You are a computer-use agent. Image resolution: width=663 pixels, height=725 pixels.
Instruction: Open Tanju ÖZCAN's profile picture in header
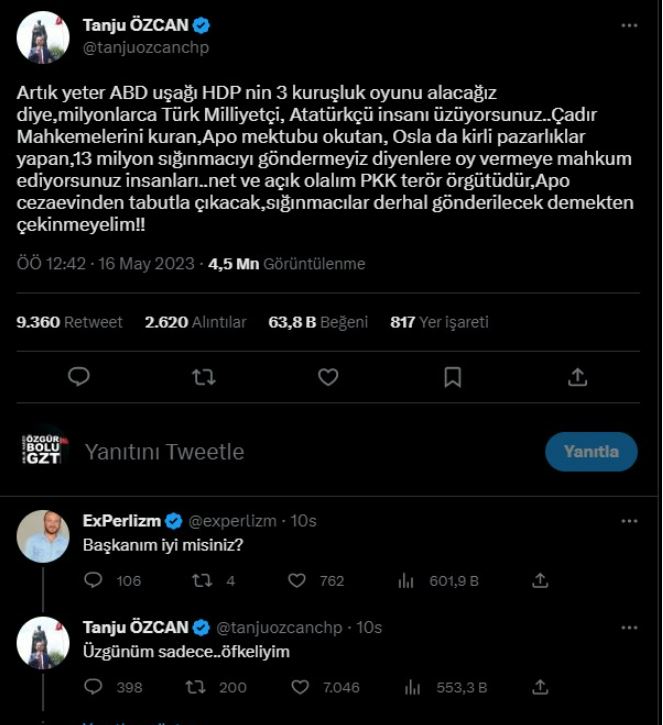pos(43,37)
